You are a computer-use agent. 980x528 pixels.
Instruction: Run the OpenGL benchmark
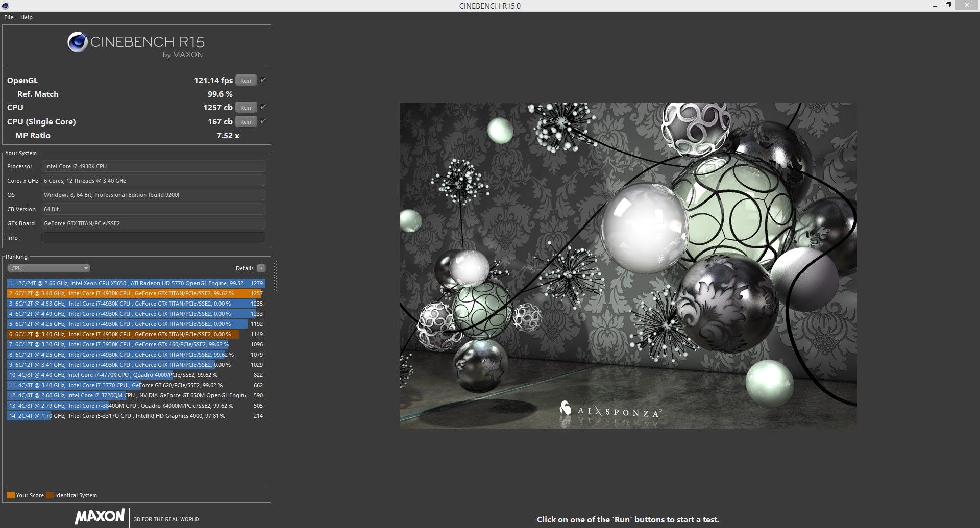pos(246,81)
